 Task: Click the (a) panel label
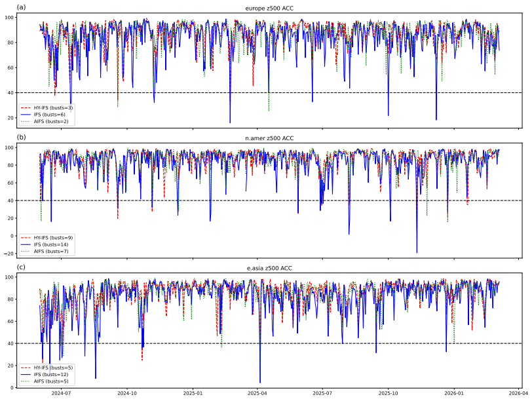point(21,7)
